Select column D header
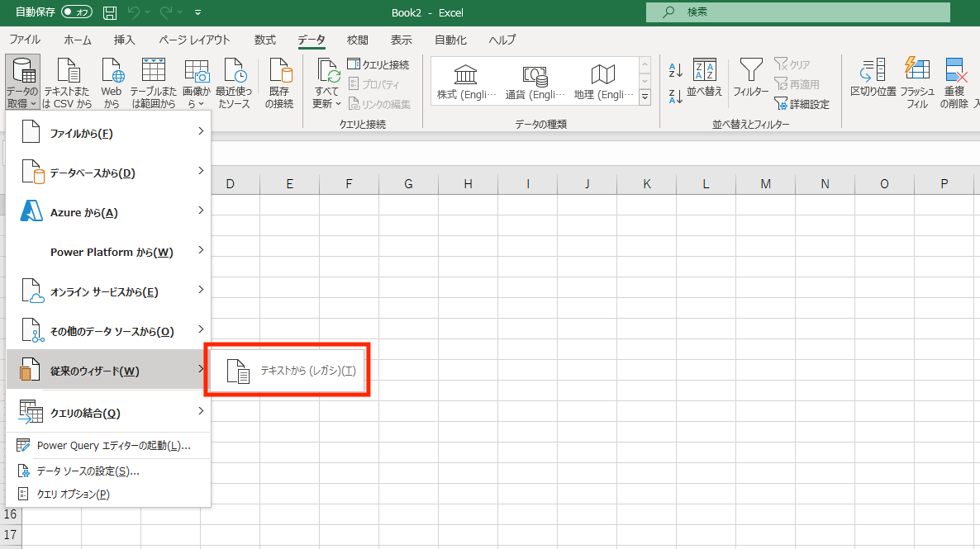 tap(230, 183)
